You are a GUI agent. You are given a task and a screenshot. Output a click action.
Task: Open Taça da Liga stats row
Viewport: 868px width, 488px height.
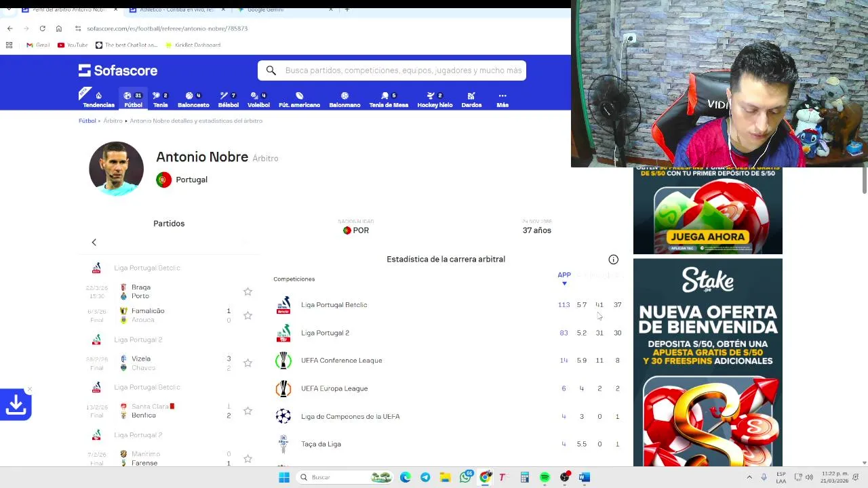coord(448,444)
